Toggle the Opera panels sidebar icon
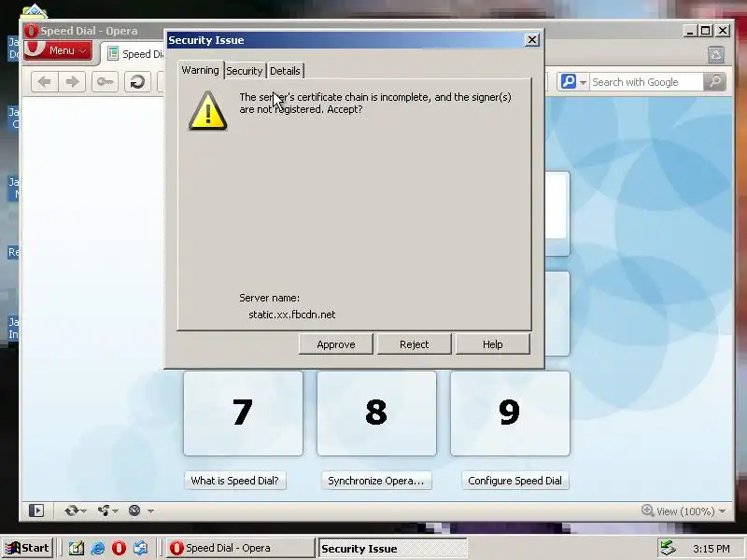The width and height of the screenshot is (747, 560). pos(36,511)
